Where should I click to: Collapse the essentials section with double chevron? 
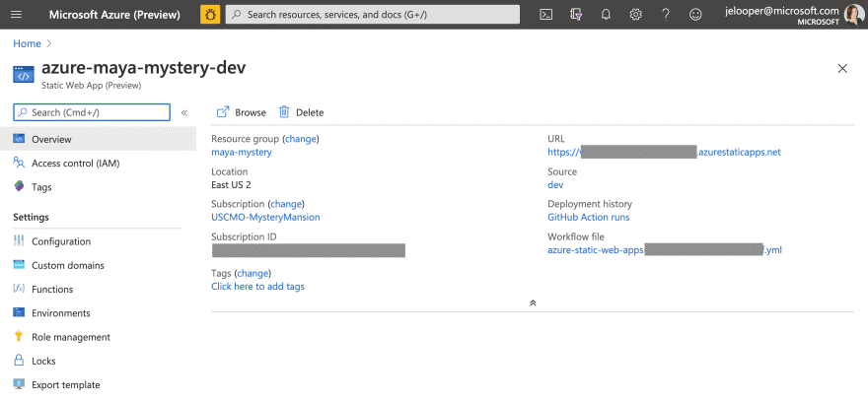[533, 302]
